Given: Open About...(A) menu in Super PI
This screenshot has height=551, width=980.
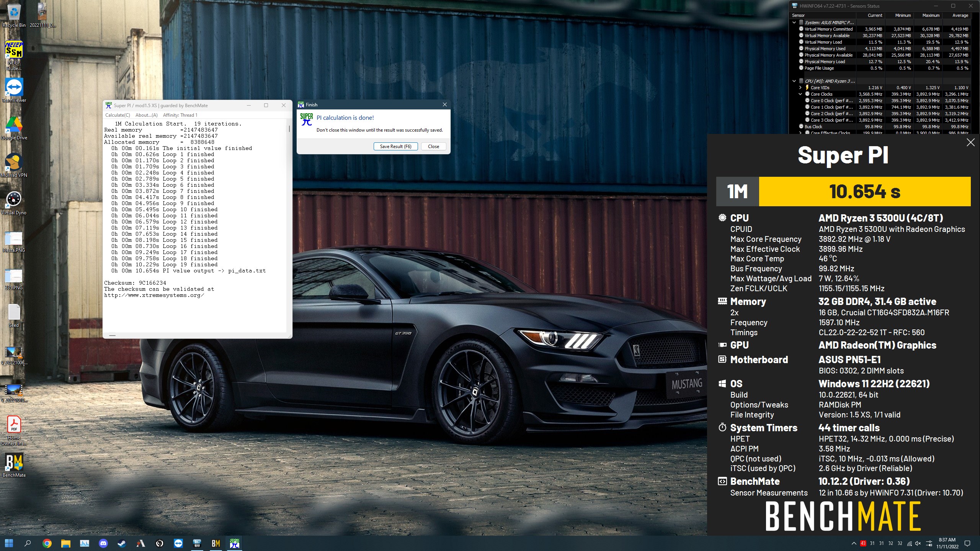Looking at the screenshot, I should click(146, 115).
